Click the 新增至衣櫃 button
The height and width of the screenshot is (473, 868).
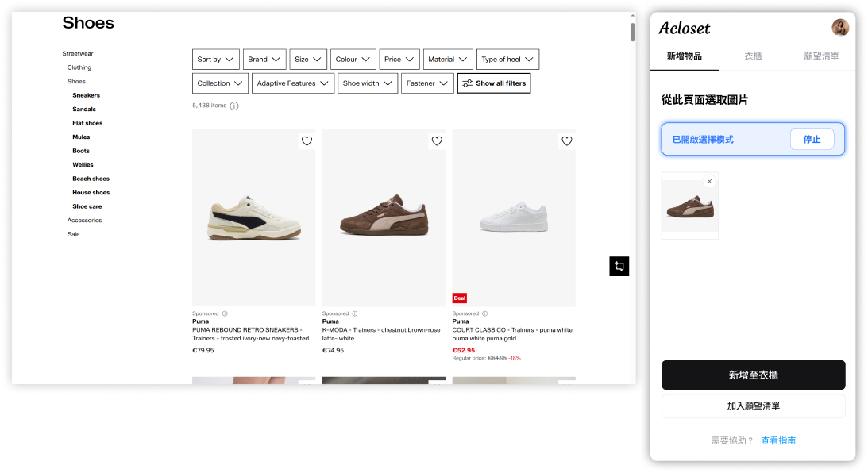(x=754, y=375)
